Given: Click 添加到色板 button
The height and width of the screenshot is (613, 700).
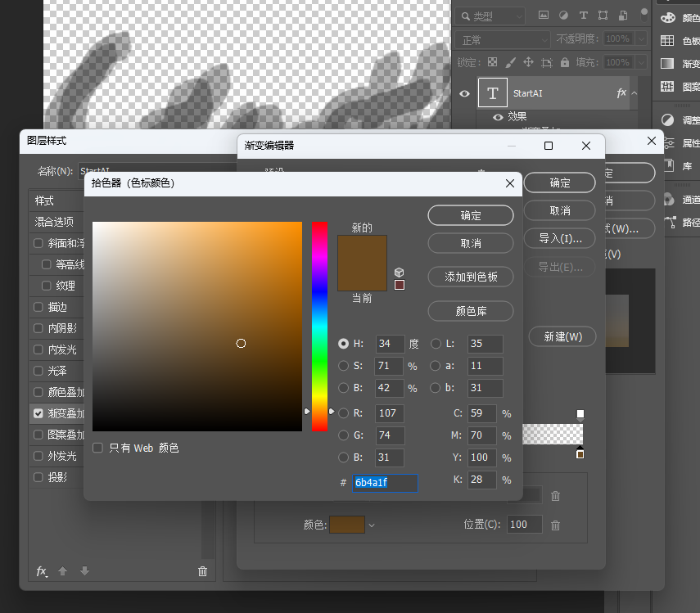Looking at the screenshot, I should [x=471, y=277].
